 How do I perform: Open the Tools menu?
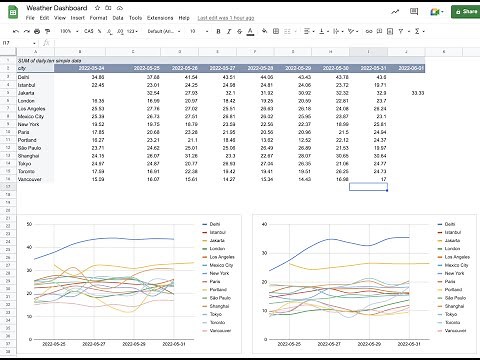pos(135,18)
